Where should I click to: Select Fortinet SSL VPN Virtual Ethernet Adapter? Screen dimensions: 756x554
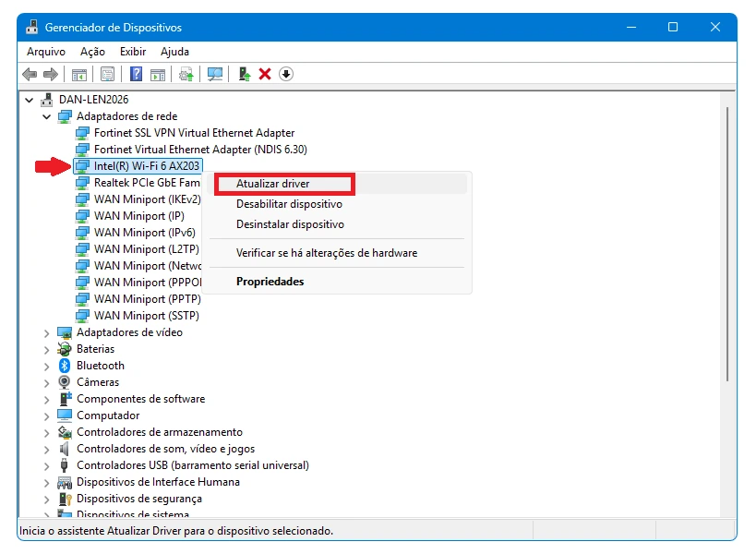click(x=194, y=133)
